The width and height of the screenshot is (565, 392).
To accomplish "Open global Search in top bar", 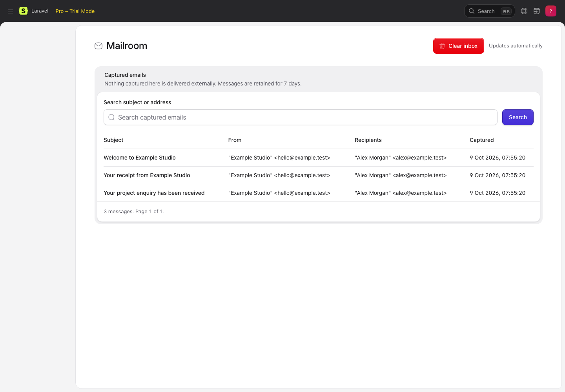I will 489,11.
